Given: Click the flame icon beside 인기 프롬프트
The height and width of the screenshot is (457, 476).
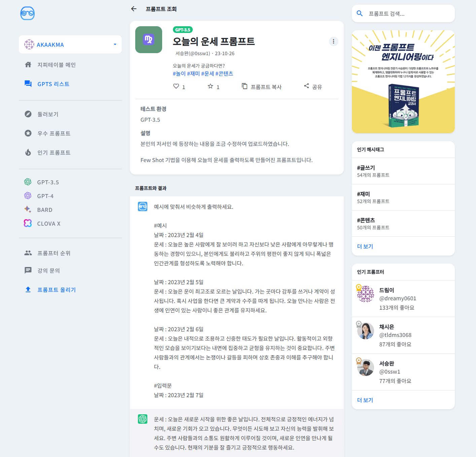Looking at the screenshot, I should 28,152.
